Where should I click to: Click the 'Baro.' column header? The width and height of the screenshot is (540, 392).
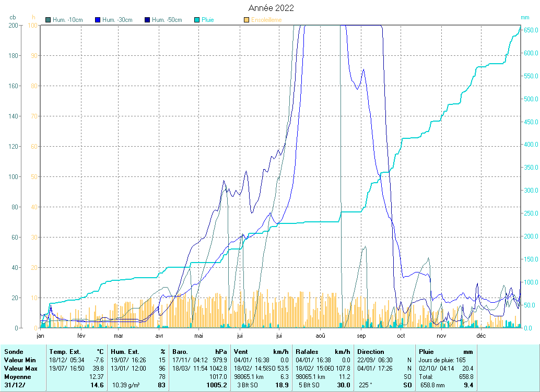180,352
